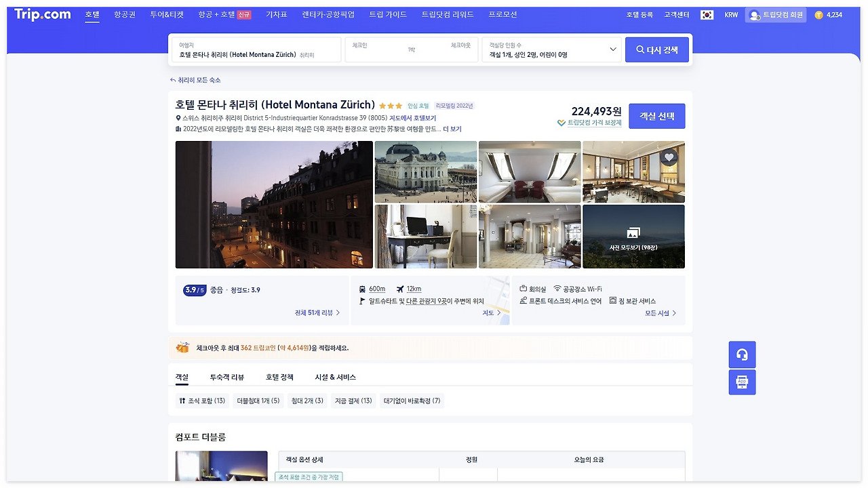Select the 객실 tab

(182, 377)
